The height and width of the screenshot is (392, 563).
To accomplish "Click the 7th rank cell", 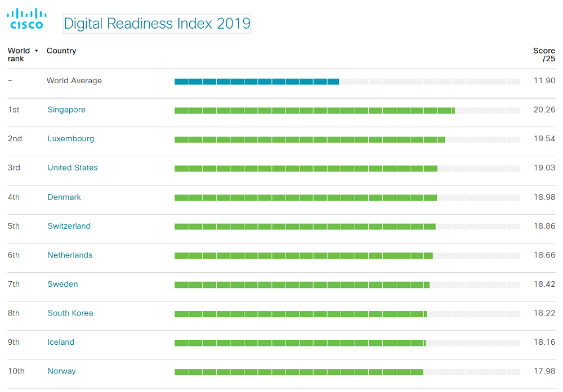I will (x=14, y=285).
